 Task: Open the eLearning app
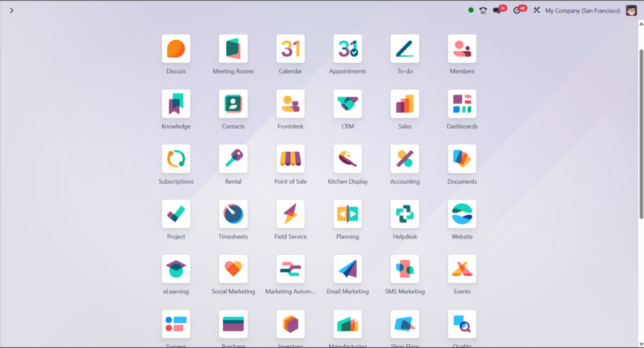176,269
